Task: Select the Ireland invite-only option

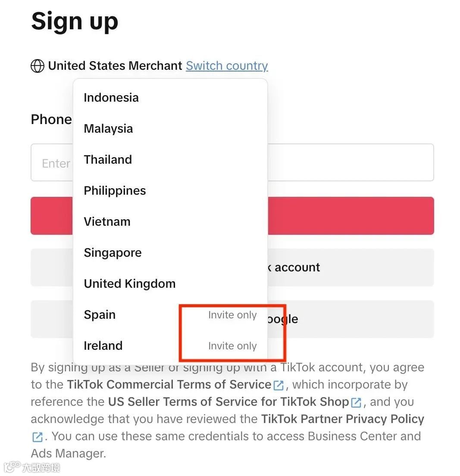Action: [170, 346]
